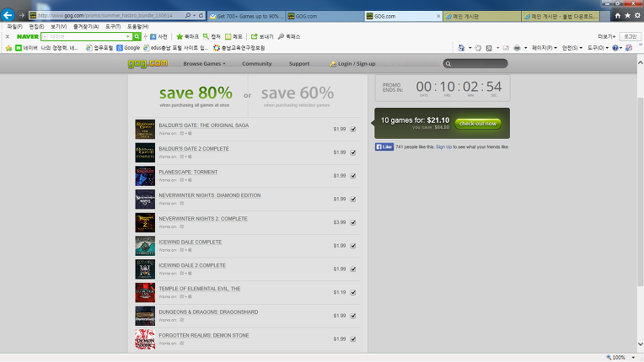Image resolution: width=644 pixels, height=362 pixels.
Task: Click the Facebook Sign Up link
Action: click(x=443, y=146)
